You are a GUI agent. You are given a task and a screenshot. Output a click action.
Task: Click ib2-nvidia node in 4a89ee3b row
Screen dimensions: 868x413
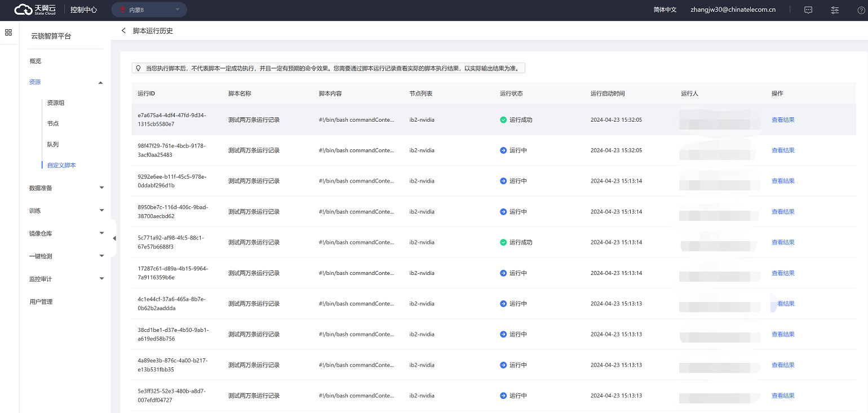coord(422,365)
